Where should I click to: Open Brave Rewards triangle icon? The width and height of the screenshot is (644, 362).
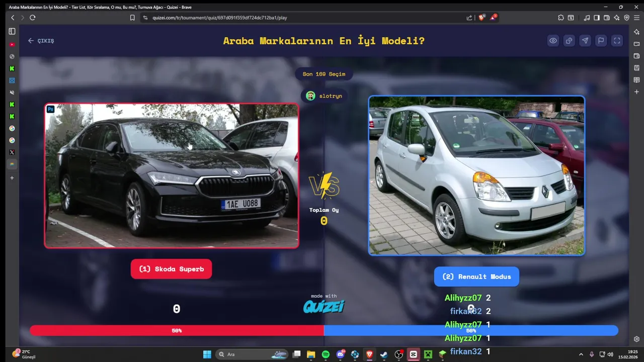(493, 18)
